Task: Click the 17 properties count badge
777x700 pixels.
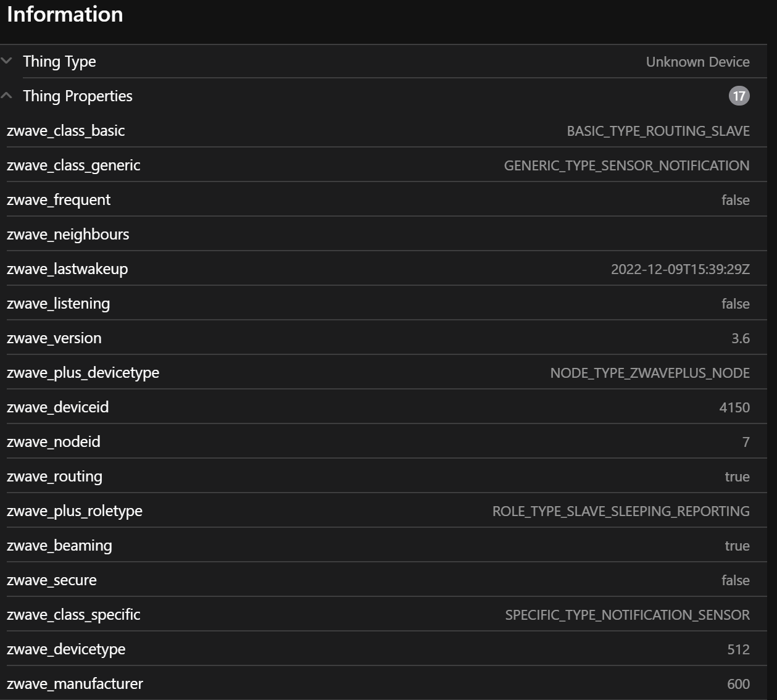Action: (739, 96)
